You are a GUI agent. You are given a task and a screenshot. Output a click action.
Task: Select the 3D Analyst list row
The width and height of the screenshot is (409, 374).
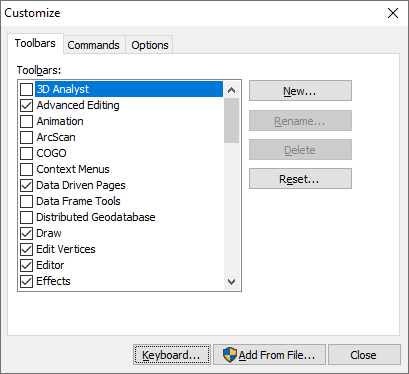tap(129, 89)
